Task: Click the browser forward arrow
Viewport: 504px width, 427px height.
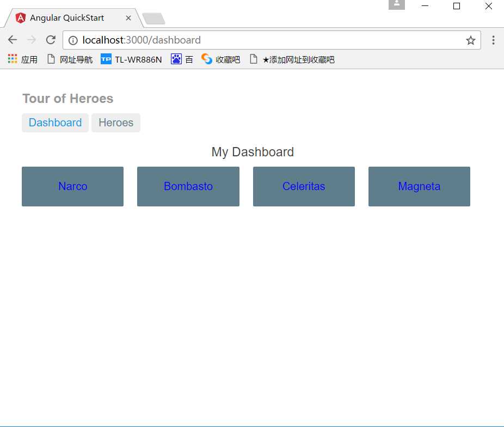Action: (x=32, y=40)
